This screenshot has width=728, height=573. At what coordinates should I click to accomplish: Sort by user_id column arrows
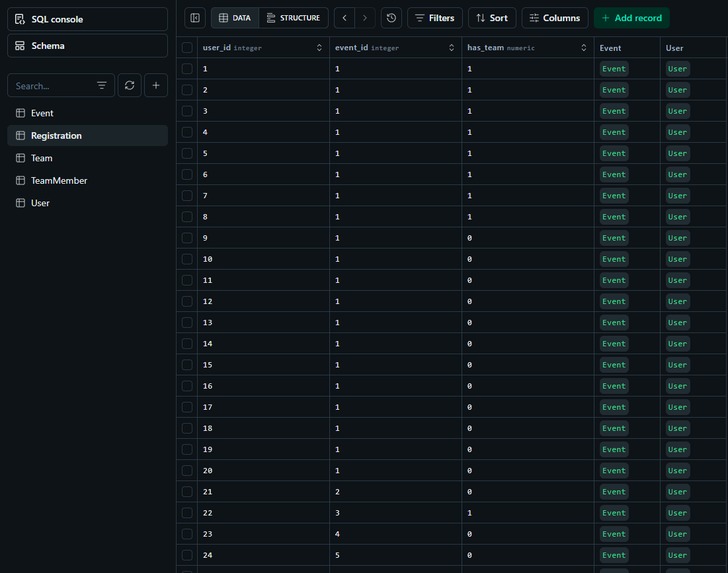tap(319, 47)
